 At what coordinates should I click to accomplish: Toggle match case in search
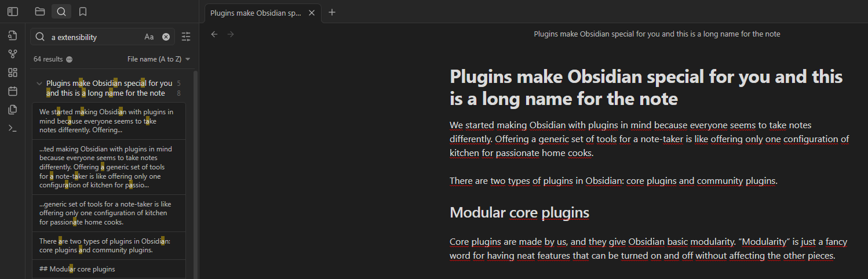[x=149, y=37]
